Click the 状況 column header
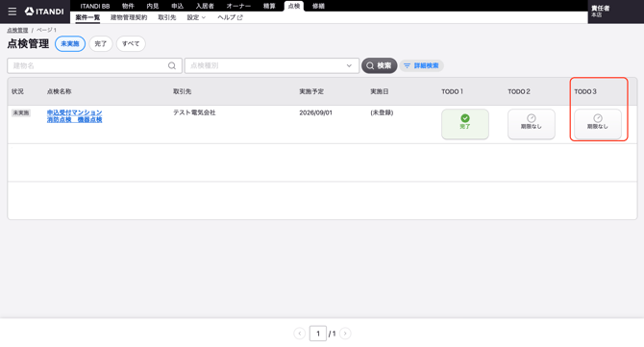Screen dimensions: 644x347 17,91
